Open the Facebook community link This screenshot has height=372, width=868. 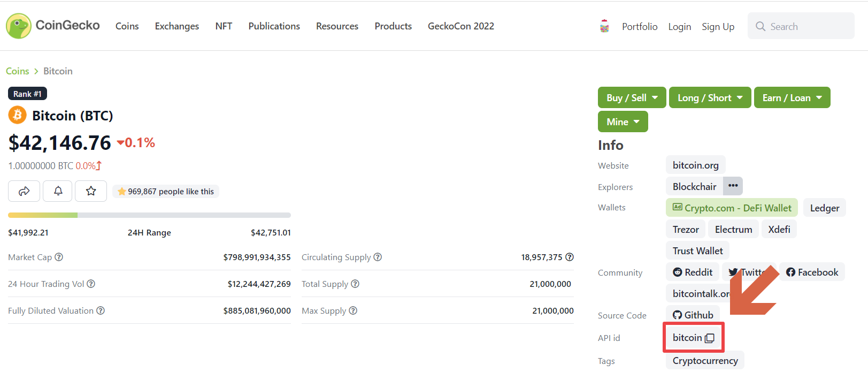point(812,272)
